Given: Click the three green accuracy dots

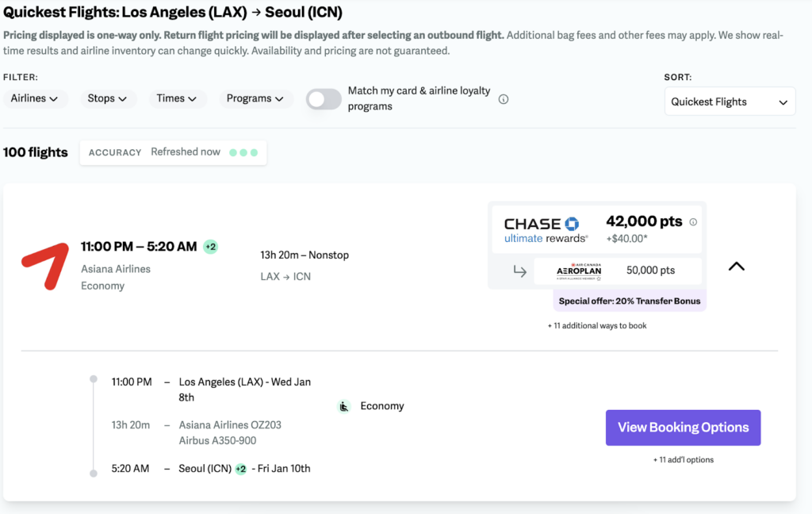Looking at the screenshot, I should pos(243,152).
